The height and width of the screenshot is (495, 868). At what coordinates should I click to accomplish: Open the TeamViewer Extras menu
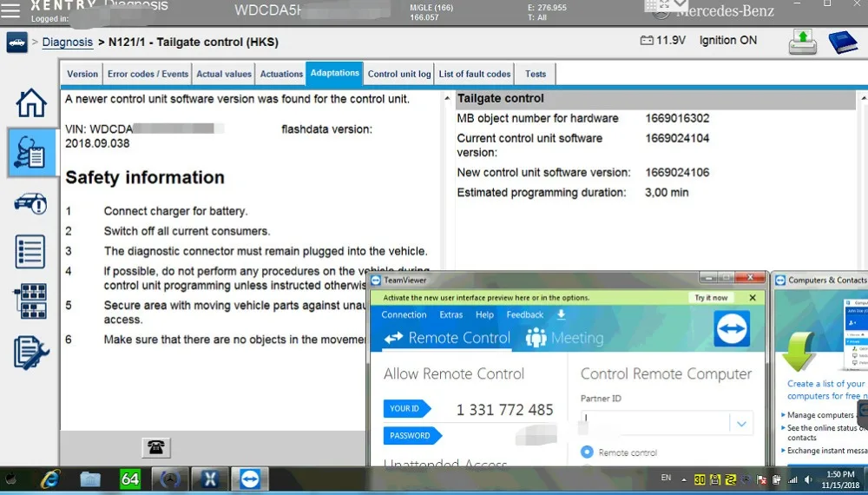coord(450,314)
